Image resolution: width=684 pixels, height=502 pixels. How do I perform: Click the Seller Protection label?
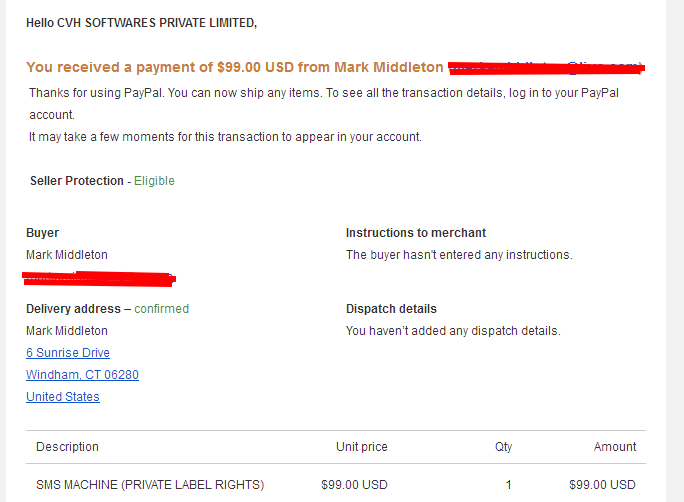coord(77,181)
